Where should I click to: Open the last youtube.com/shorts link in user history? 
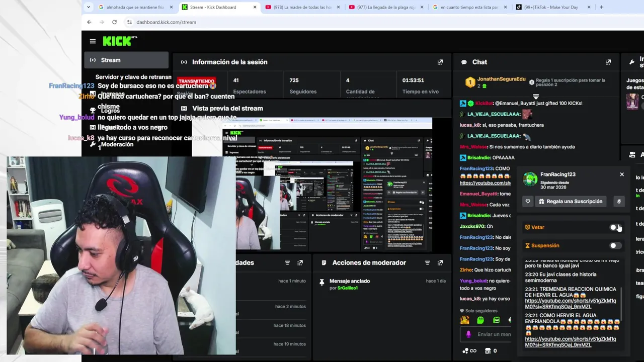[x=571, y=342]
